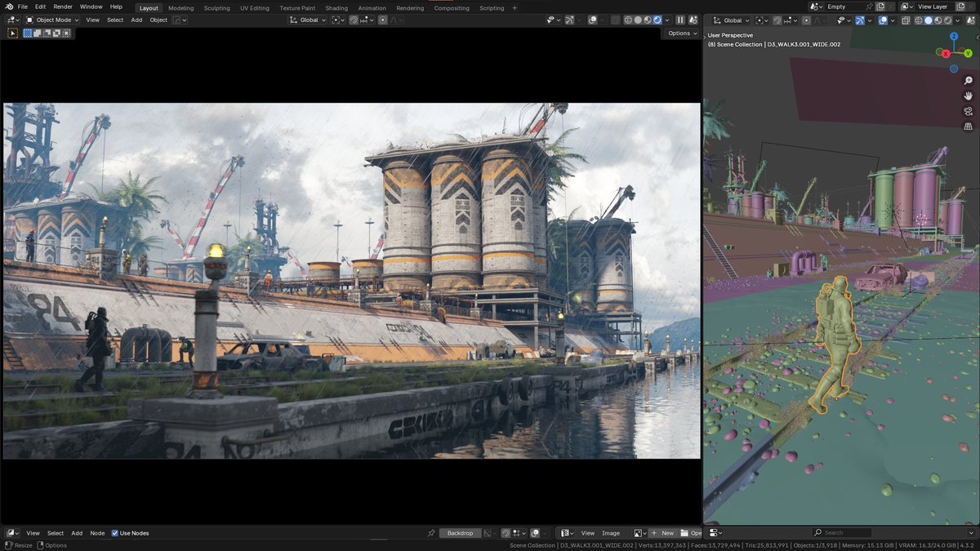The image size is (980, 551).
Task: Toggle snapping magnet in right viewport
Action: (777, 20)
